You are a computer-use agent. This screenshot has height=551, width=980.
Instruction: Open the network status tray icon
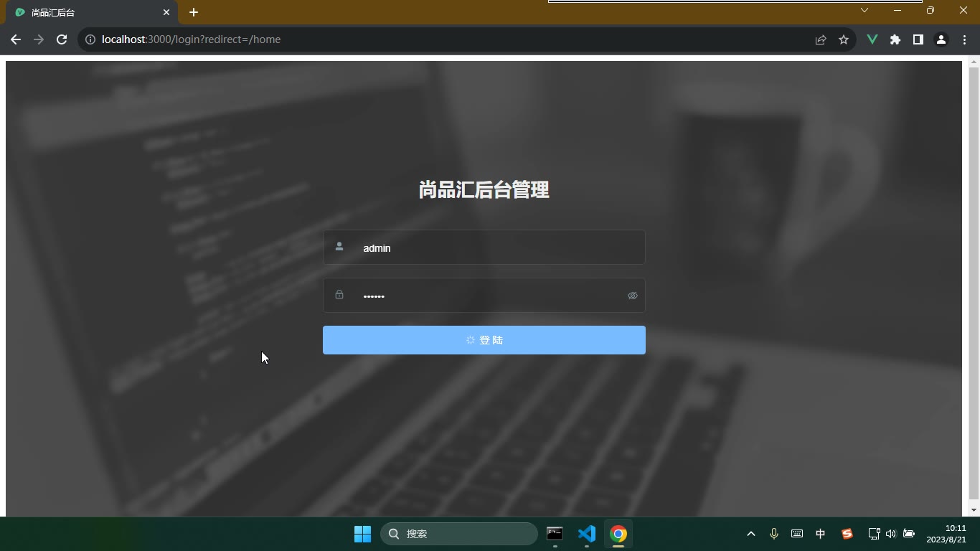[874, 534]
